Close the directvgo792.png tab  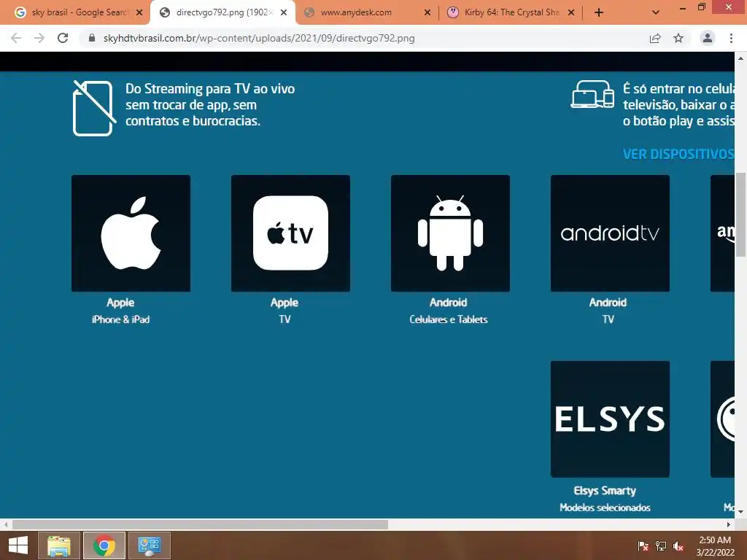pos(284,12)
